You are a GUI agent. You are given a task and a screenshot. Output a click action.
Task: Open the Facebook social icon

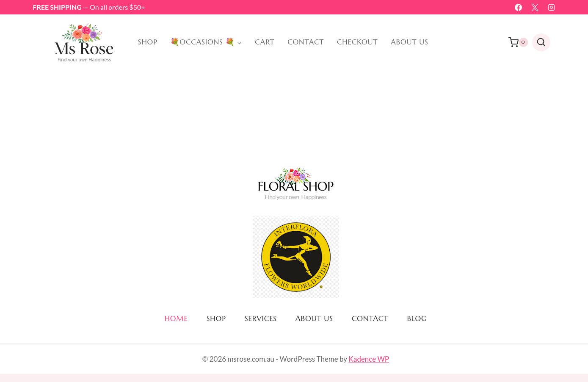pyautogui.click(x=518, y=7)
